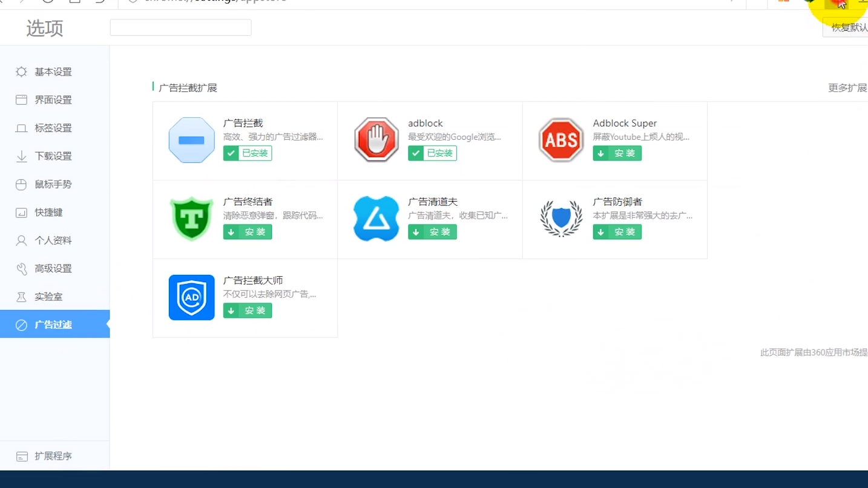Click the 此页面扩展由360应用市场 footer note
868x488 pixels.
coord(814,352)
